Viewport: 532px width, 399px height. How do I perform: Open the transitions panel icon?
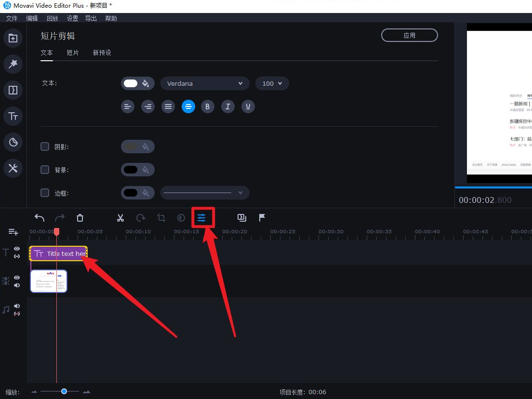(x=13, y=90)
